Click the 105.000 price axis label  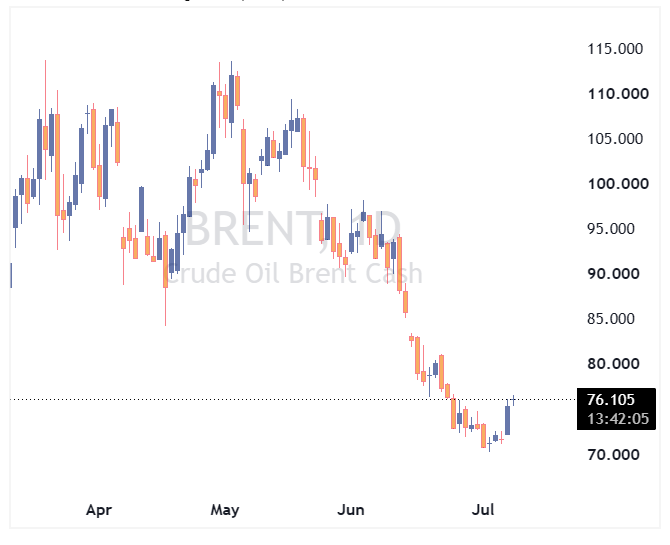click(x=615, y=139)
